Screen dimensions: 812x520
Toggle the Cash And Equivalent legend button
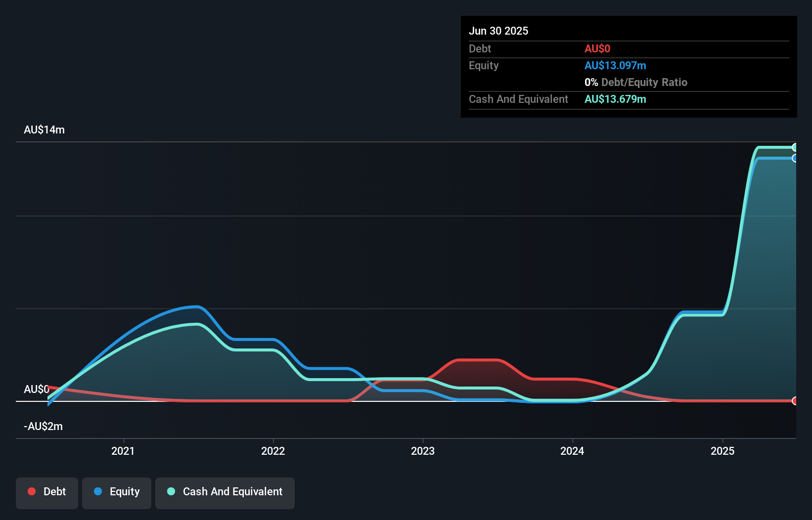[225, 493]
